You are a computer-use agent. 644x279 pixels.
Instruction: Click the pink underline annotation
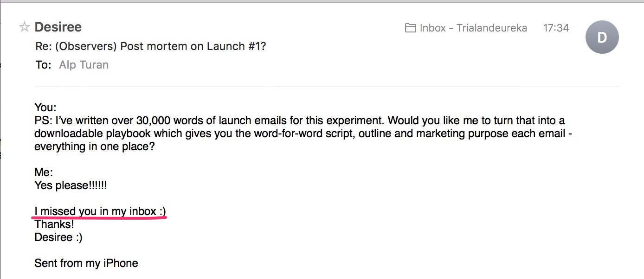pos(99,217)
